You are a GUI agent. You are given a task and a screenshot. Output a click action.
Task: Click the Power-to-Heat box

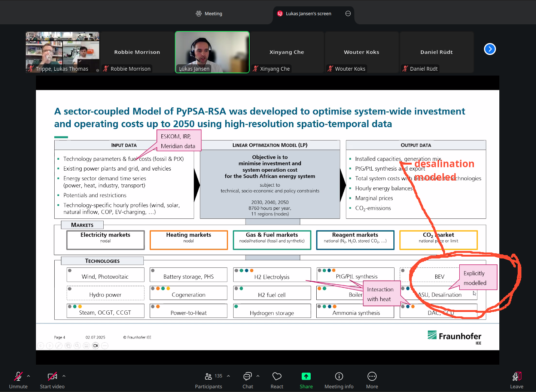pyautogui.click(x=189, y=311)
